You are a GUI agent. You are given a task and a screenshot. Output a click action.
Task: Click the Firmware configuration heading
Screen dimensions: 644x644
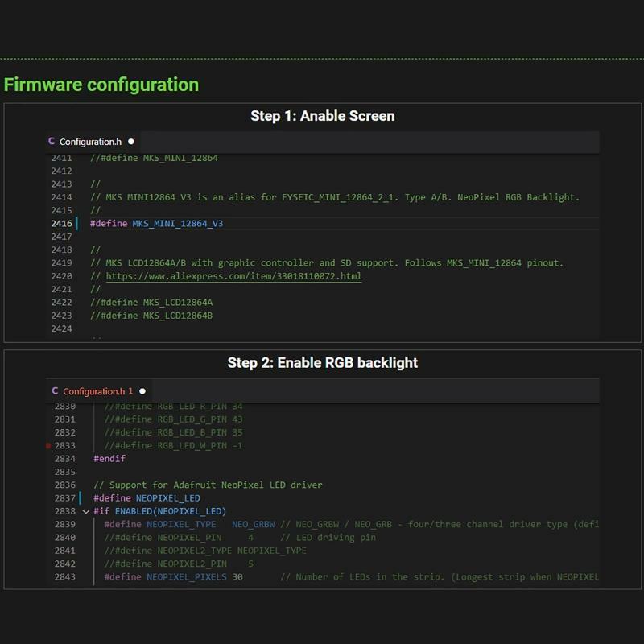pyautogui.click(x=101, y=85)
